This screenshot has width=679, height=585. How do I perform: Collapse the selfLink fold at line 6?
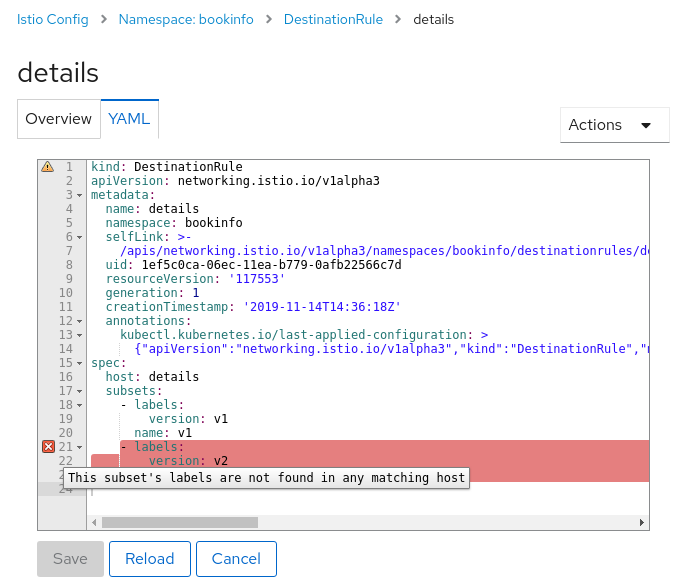tap(80, 237)
